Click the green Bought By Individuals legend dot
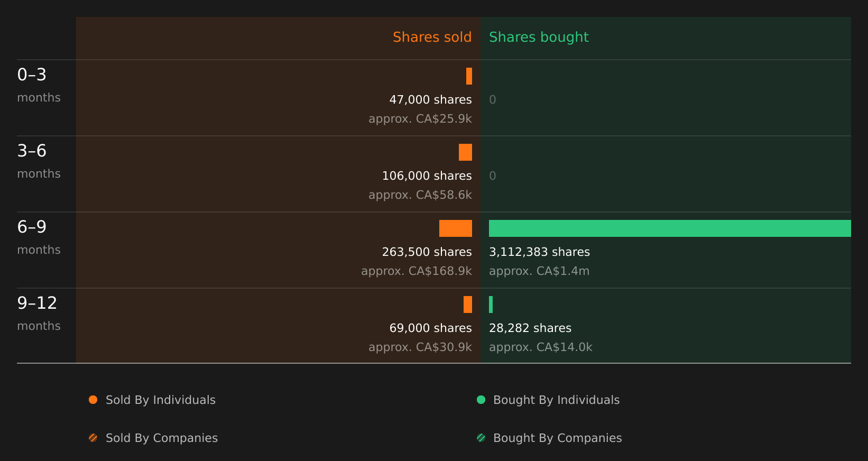Image resolution: width=868 pixels, height=461 pixels. (481, 400)
